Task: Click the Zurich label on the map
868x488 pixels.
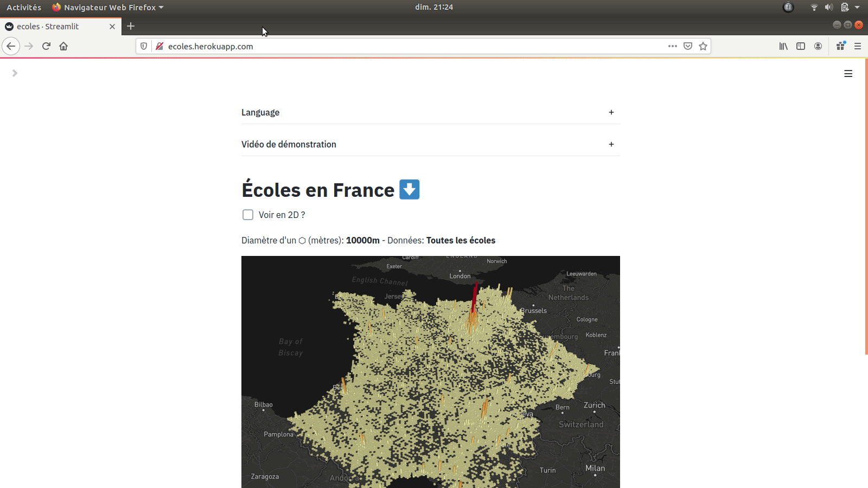Action: pyautogui.click(x=595, y=405)
